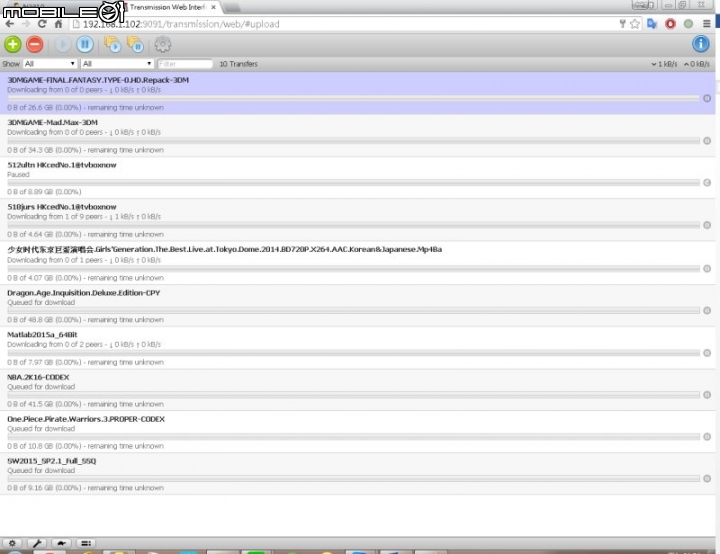Open the Chrome menu hamburger icon

pos(706,24)
